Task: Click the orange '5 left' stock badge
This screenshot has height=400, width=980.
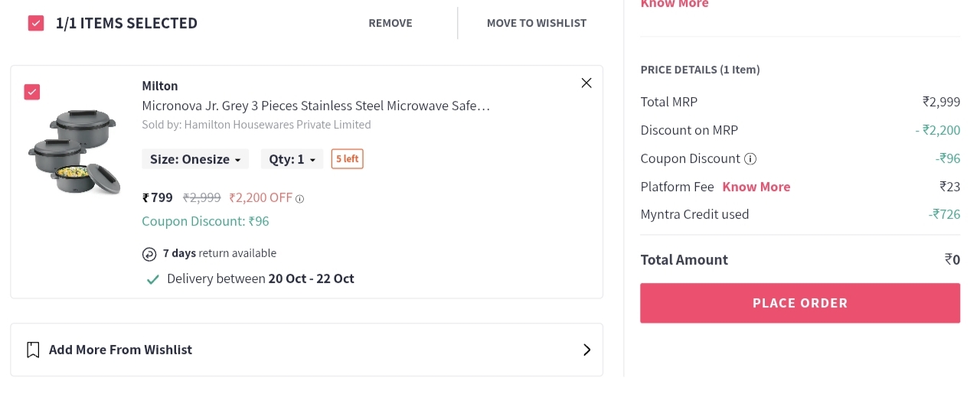Action: pyautogui.click(x=347, y=159)
